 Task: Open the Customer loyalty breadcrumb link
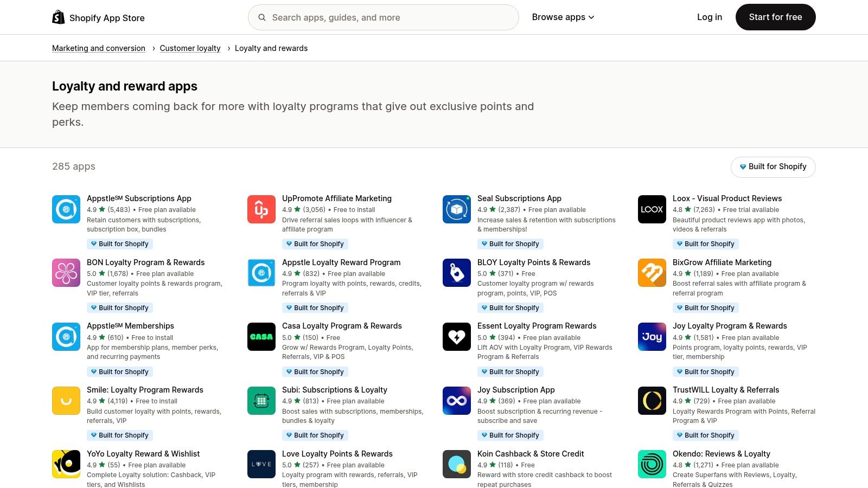[x=190, y=48]
